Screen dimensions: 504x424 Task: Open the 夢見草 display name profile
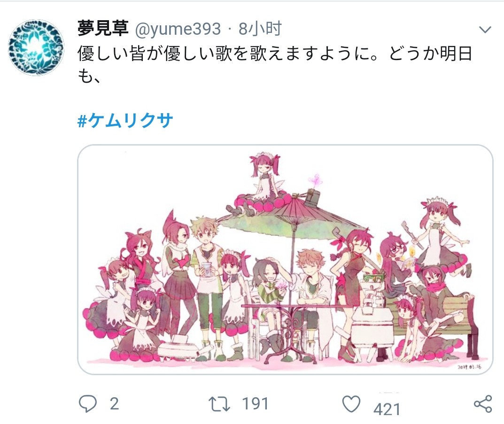(x=103, y=29)
